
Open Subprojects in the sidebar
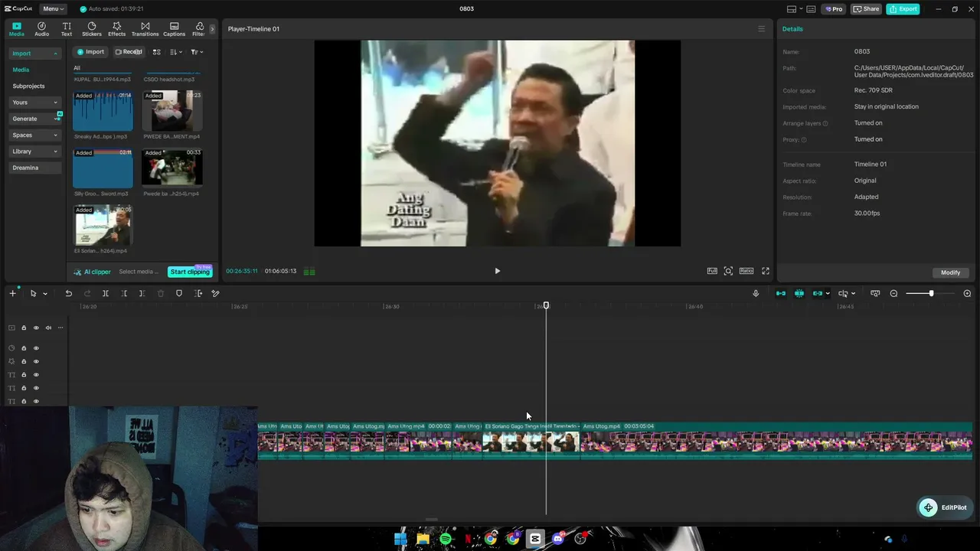28,86
